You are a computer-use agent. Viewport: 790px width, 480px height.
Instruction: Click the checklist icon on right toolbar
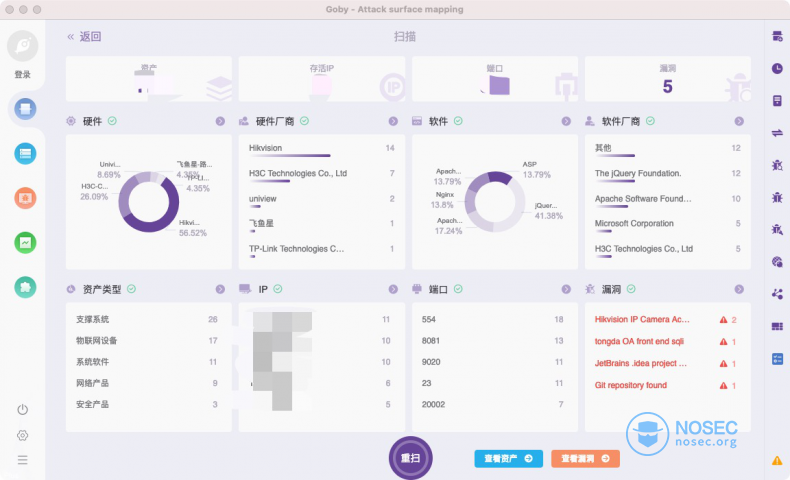(777, 359)
